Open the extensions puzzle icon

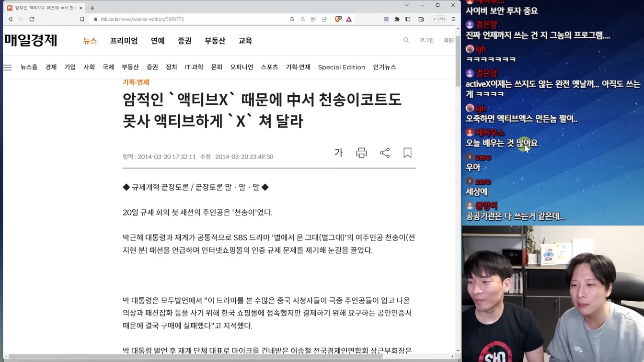397,19
